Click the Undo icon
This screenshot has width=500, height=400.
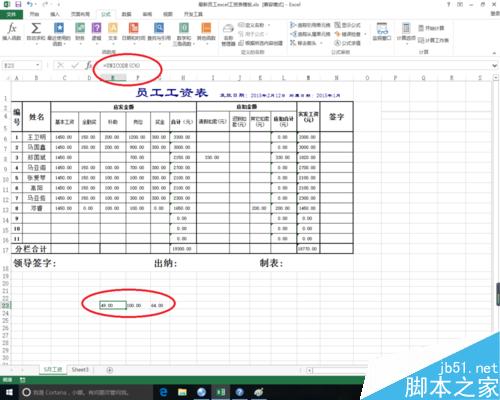[30, 4]
